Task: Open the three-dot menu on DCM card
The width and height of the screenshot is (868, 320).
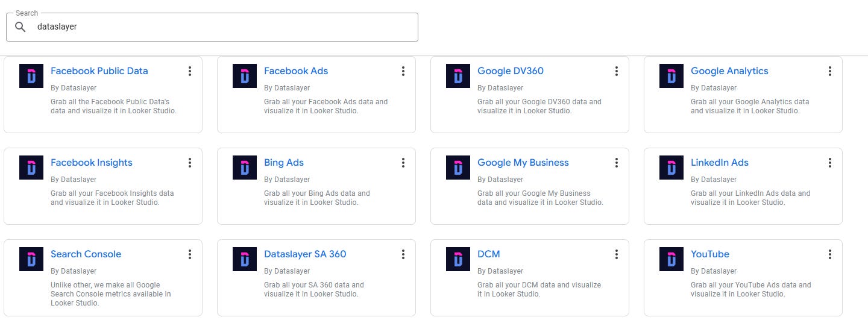Action: tap(617, 254)
